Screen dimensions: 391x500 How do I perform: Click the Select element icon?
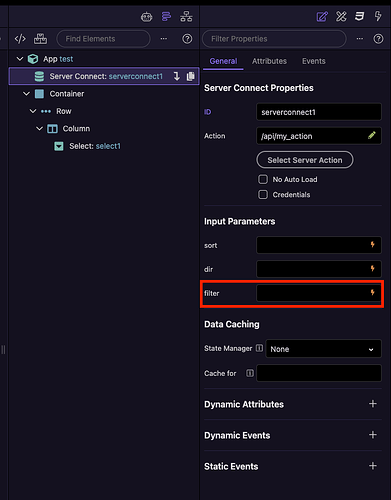point(59,146)
